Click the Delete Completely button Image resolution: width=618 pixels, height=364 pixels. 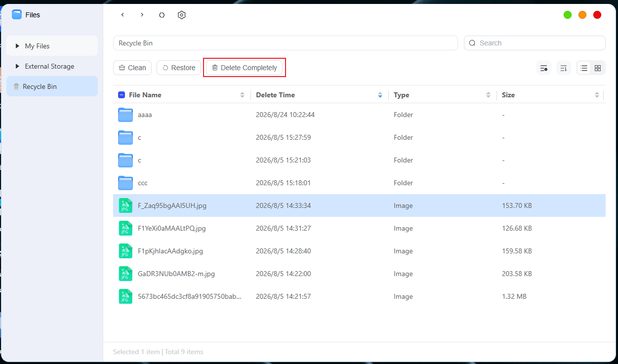point(245,68)
